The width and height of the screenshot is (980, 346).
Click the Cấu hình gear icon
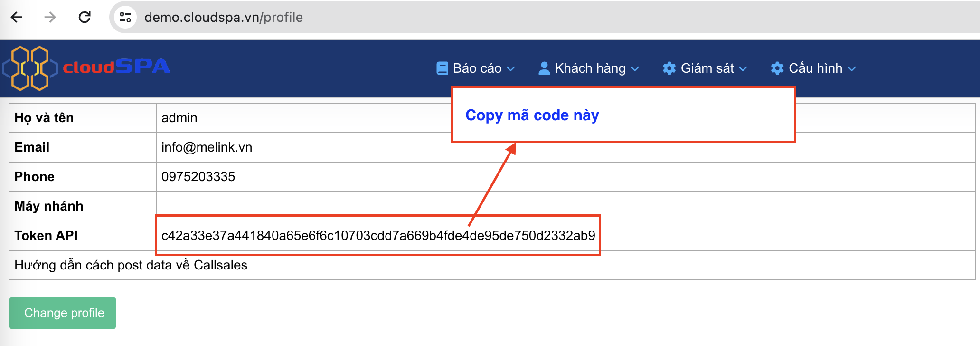[x=777, y=68]
